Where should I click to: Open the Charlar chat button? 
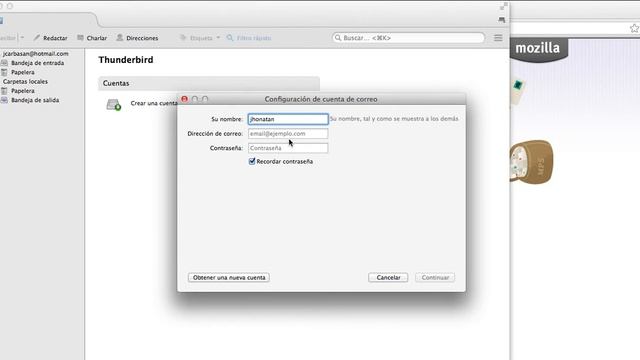92,38
